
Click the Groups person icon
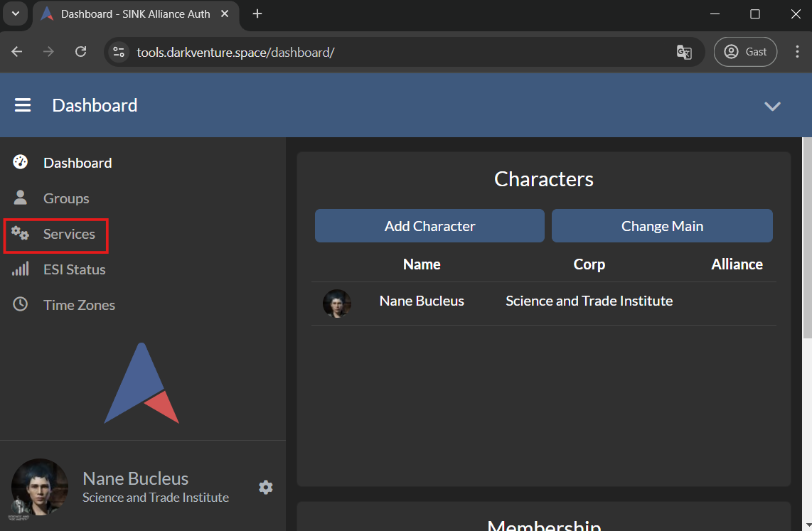[x=20, y=198]
